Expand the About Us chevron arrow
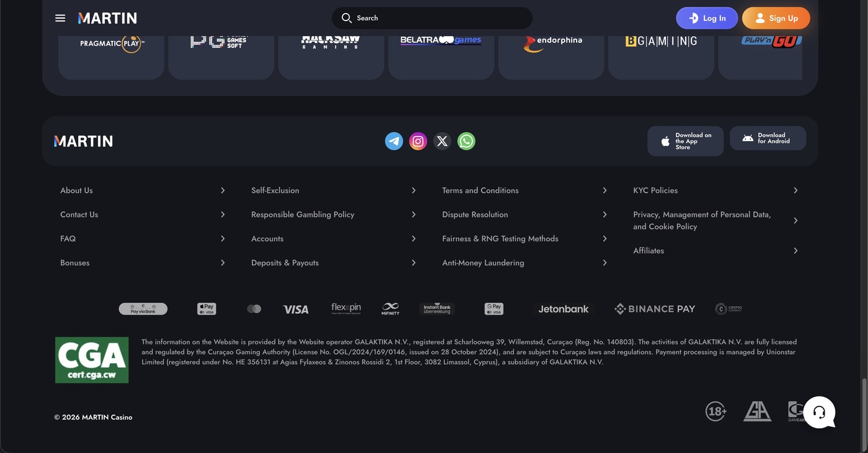The width and height of the screenshot is (868, 453). click(223, 191)
